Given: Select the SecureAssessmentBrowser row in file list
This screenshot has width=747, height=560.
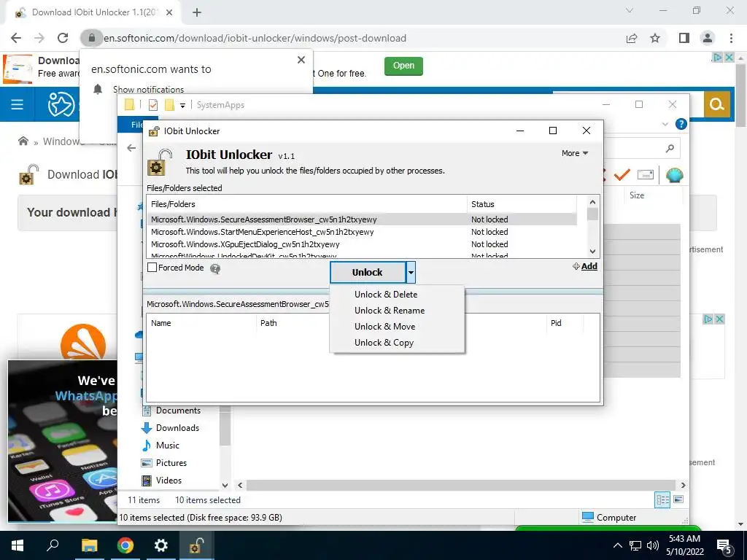Looking at the screenshot, I should (361, 219).
